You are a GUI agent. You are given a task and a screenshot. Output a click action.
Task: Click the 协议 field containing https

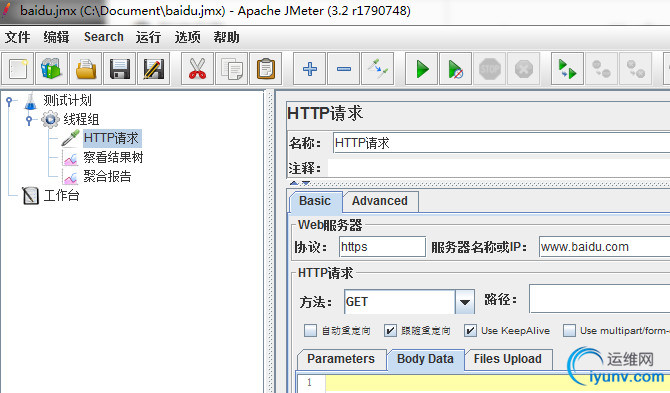coord(382,247)
